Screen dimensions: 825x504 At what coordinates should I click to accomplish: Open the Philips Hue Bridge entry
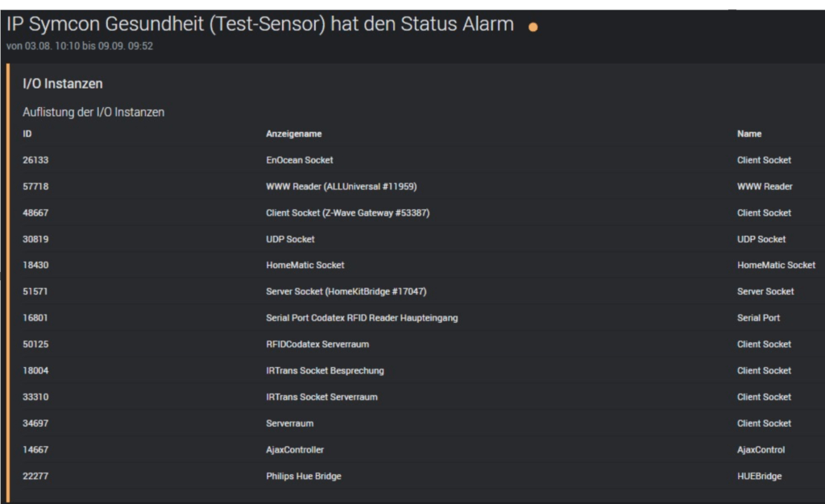303,477
